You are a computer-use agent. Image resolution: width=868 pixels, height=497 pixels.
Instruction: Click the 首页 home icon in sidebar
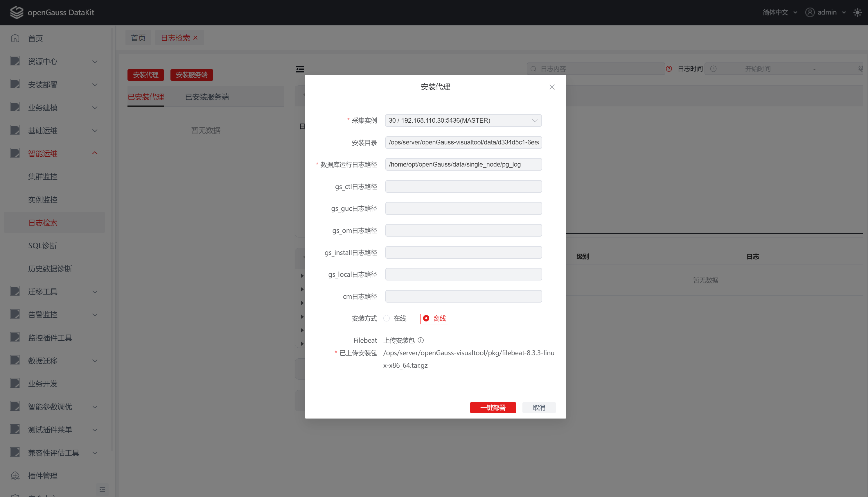click(x=15, y=38)
